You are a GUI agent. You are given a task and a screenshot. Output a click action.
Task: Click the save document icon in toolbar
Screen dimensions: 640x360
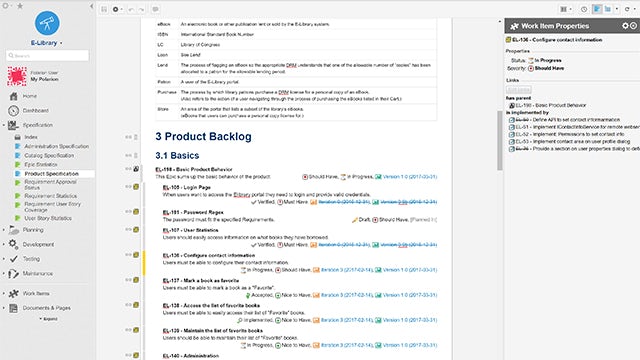pyautogui.click(x=104, y=9)
